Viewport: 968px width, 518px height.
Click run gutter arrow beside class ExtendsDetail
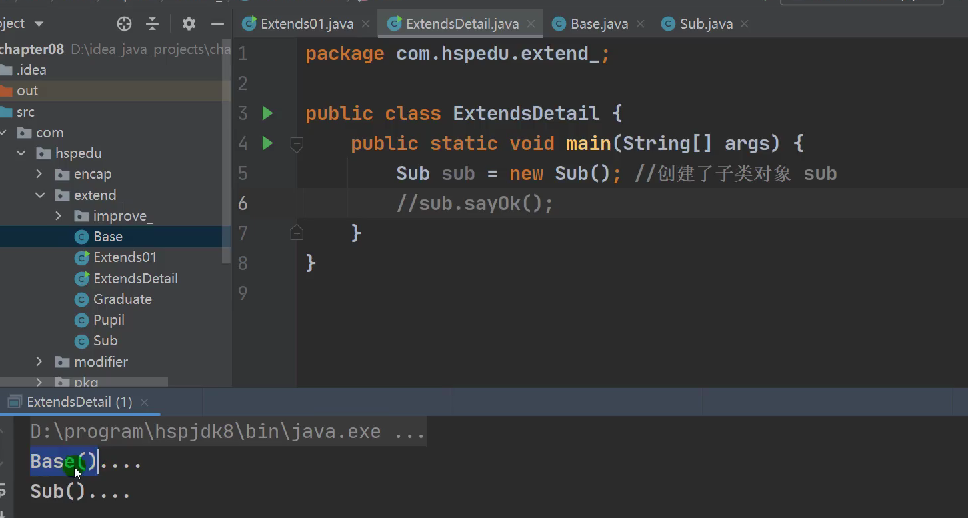click(x=267, y=113)
